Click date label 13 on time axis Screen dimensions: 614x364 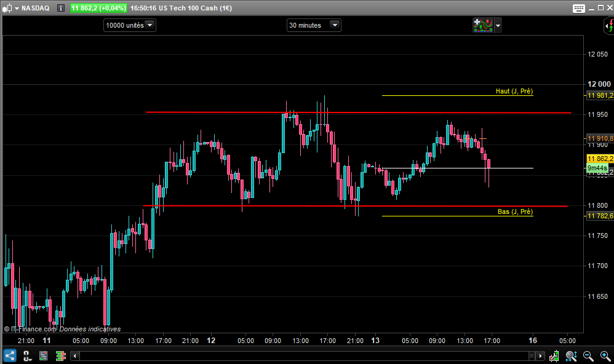click(375, 341)
